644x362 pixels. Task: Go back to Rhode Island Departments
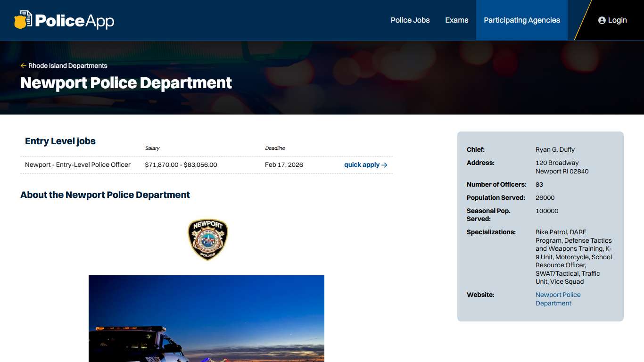(x=67, y=66)
